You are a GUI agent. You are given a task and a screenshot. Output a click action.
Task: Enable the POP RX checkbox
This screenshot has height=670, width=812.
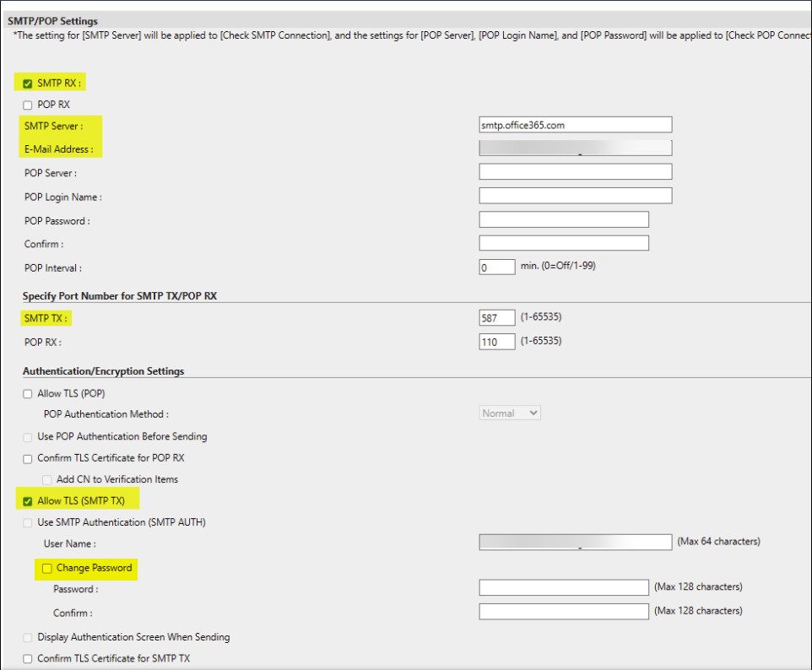tap(28, 105)
